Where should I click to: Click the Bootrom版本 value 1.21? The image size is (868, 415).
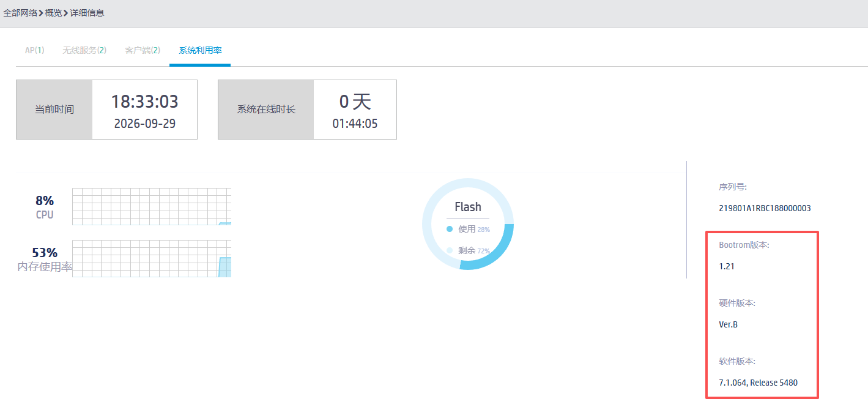pyautogui.click(x=727, y=266)
